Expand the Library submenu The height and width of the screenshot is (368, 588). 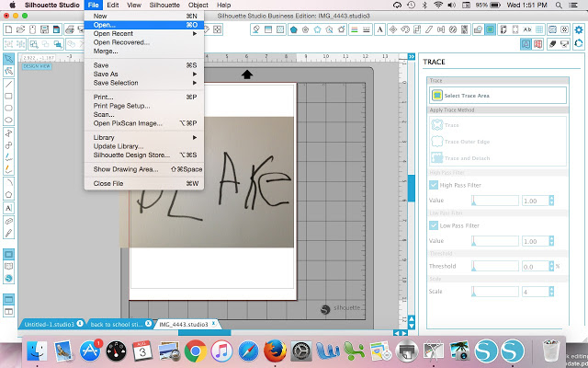(144, 137)
